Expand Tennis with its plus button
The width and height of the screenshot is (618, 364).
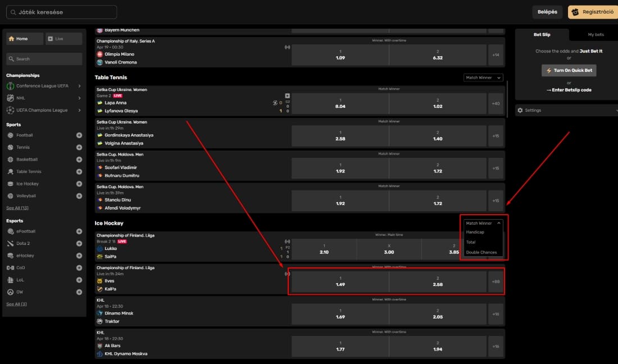(x=79, y=147)
